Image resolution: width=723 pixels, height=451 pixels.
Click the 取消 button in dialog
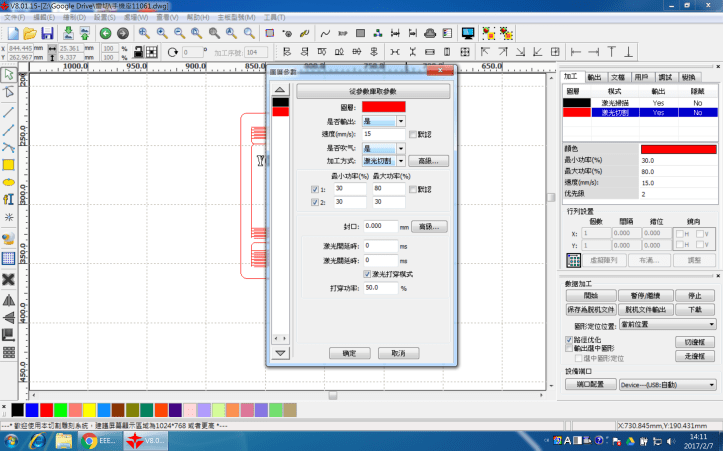[x=398, y=353]
